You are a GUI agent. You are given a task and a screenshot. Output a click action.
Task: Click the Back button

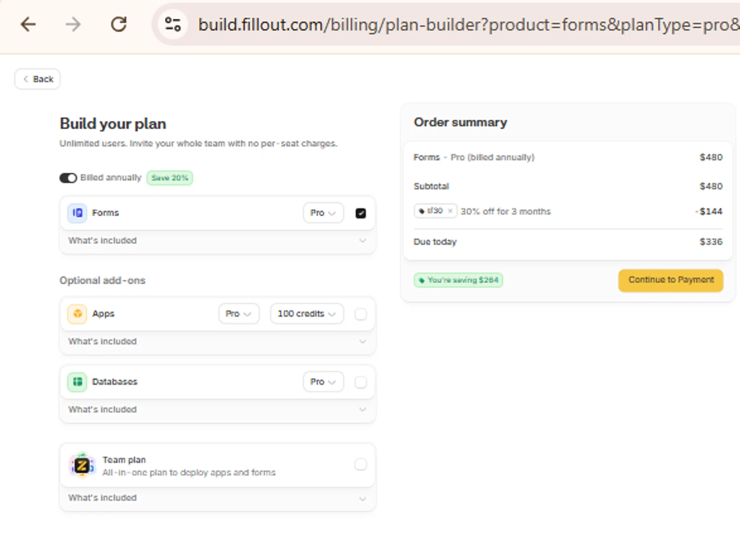coord(37,79)
